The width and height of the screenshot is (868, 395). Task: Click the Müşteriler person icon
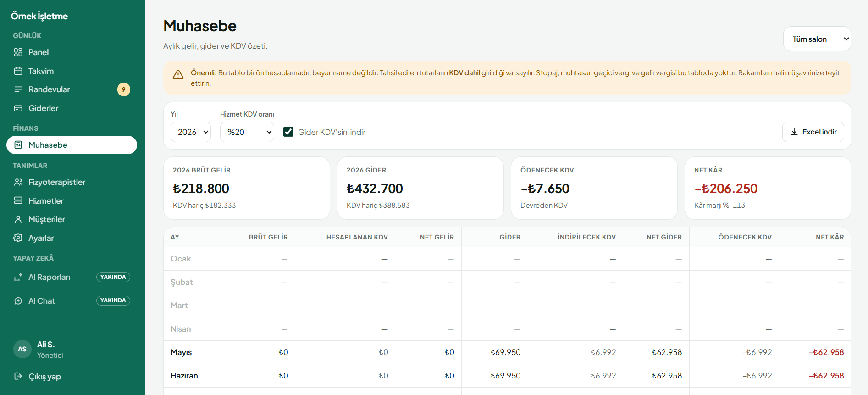(18, 219)
